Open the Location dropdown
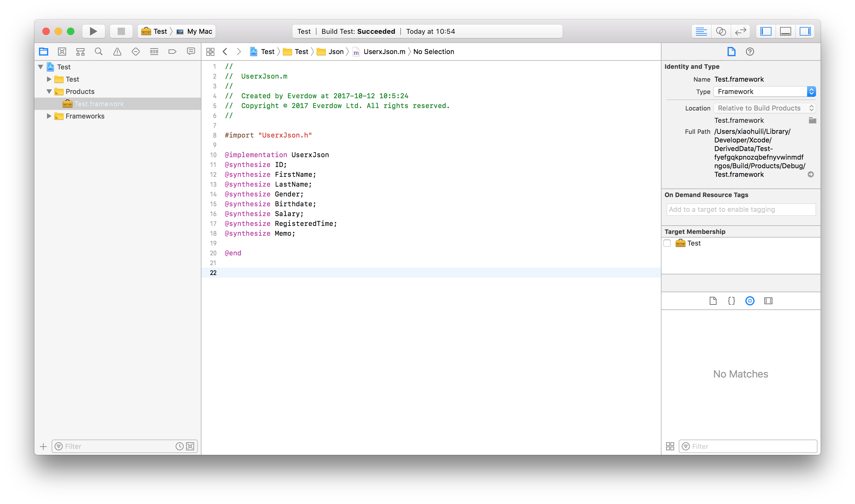This screenshot has width=855, height=504. click(x=765, y=108)
